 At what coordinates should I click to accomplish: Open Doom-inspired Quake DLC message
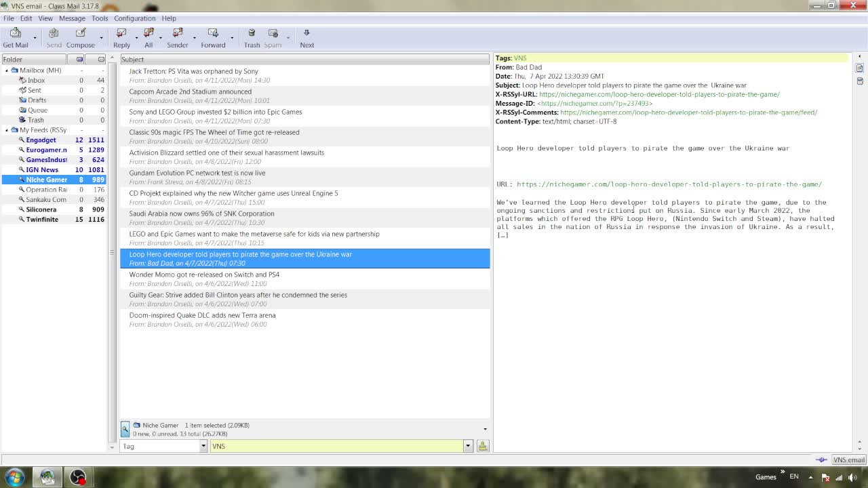click(304, 319)
